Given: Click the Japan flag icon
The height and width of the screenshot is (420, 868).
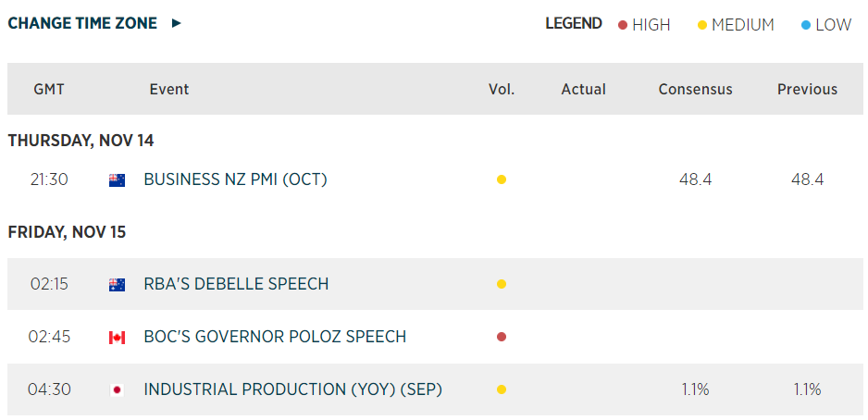Looking at the screenshot, I should pos(117,390).
